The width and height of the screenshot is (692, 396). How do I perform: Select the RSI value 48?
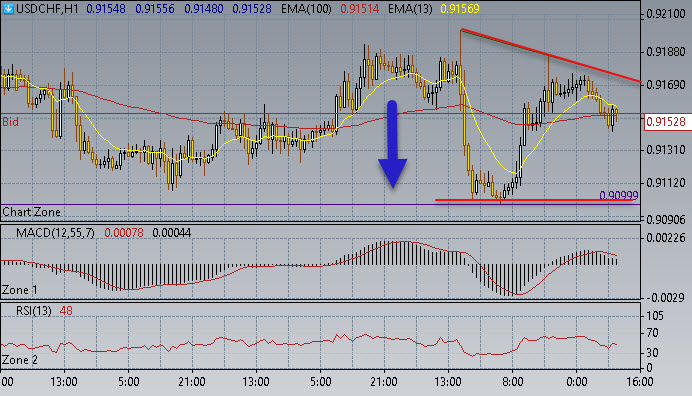pyautogui.click(x=66, y=311)
